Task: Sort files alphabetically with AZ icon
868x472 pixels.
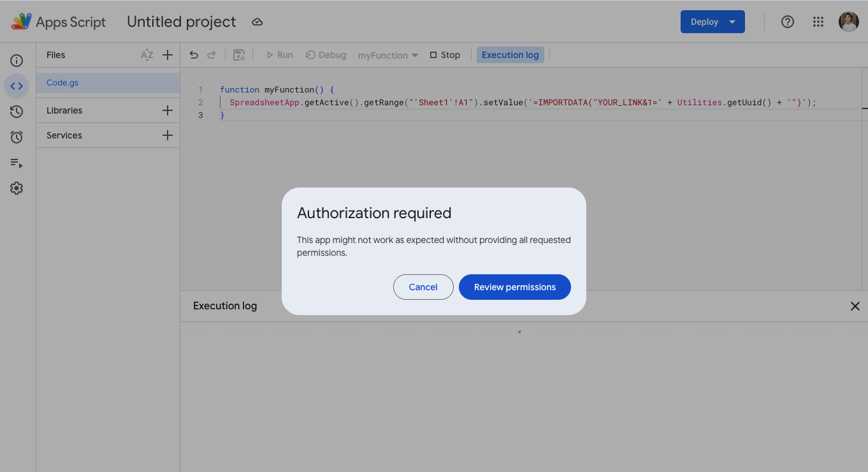Action: point(147,55)
